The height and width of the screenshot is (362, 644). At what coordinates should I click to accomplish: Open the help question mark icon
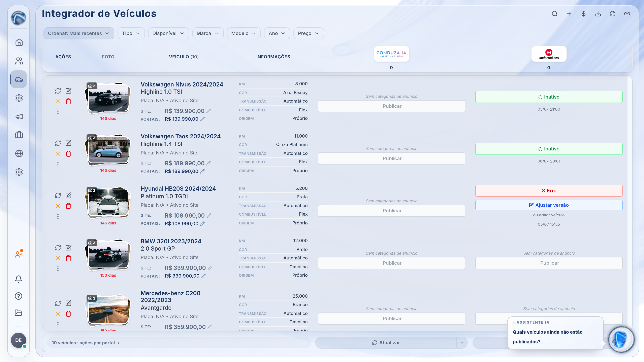(x=19, y=296)
